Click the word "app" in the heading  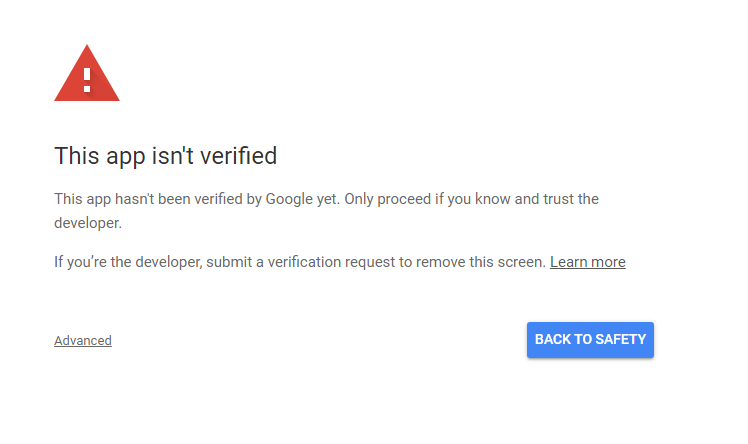click(x=119, y=156)
